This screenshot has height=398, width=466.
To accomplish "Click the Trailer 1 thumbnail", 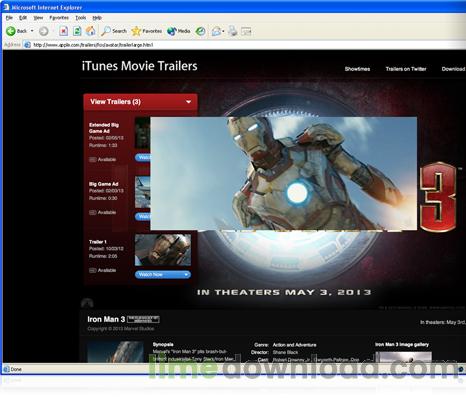I will [163, 250].
